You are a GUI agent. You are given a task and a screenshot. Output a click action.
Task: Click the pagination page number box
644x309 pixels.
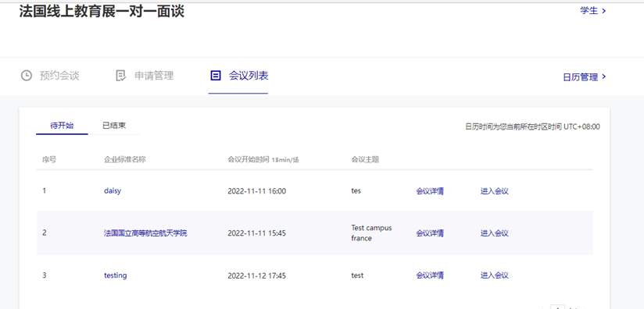pos(557,307)
